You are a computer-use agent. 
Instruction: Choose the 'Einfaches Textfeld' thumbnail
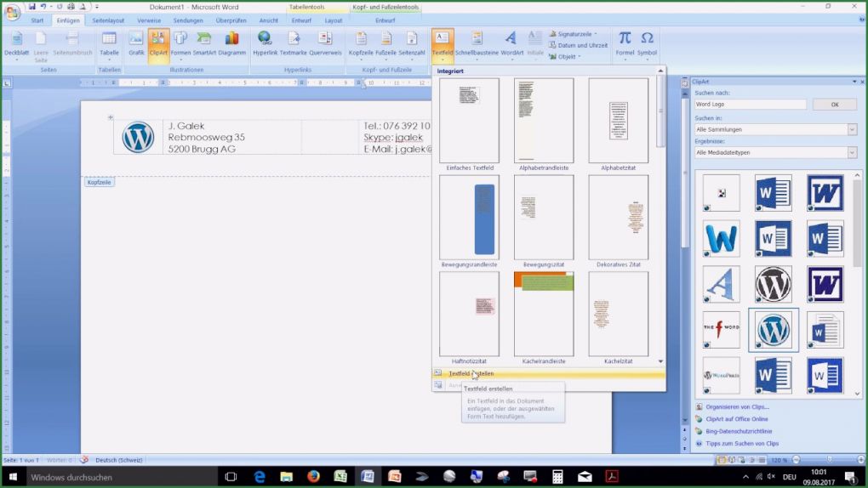pyautogui.click(x=469, y=121)
